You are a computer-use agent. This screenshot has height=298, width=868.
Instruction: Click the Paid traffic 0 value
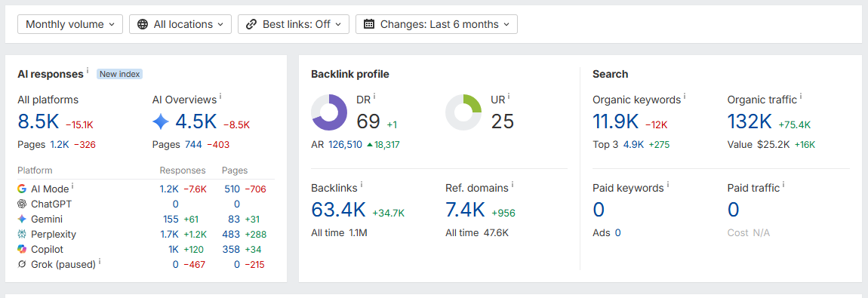734,210
